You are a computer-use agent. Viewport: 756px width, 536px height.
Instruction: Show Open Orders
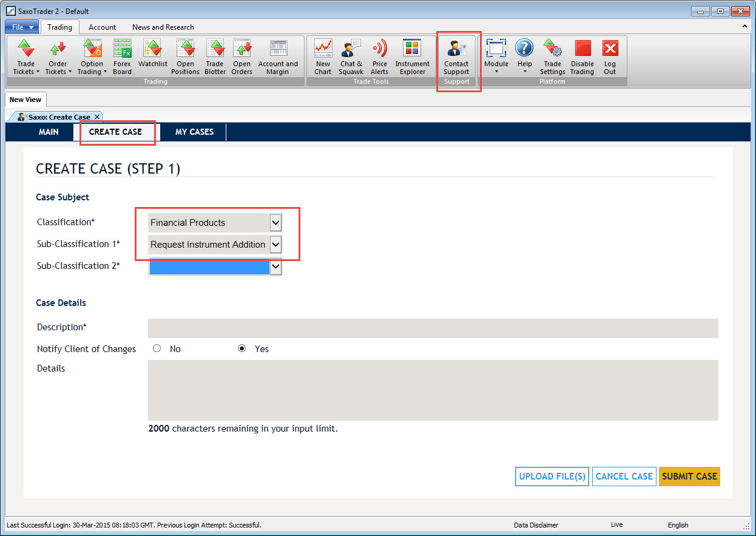coord(241,57)
